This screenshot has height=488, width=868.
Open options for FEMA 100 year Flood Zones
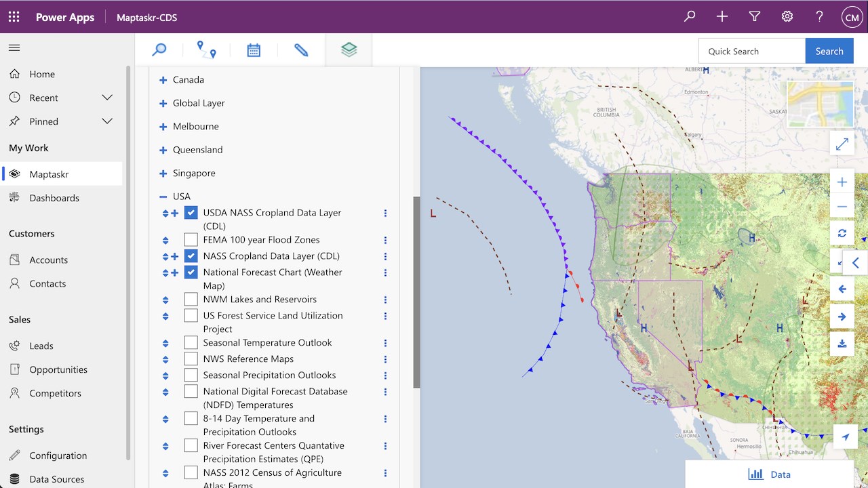point(385,240)
